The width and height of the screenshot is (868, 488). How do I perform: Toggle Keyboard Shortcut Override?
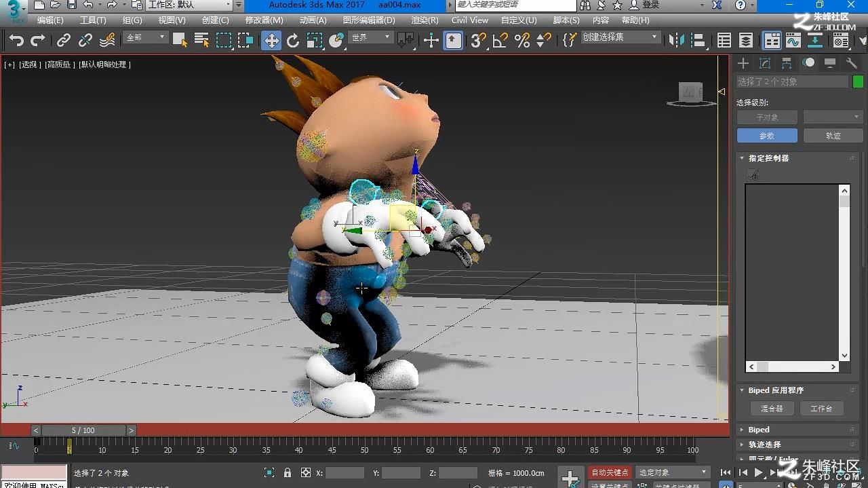tap(454, 41)
